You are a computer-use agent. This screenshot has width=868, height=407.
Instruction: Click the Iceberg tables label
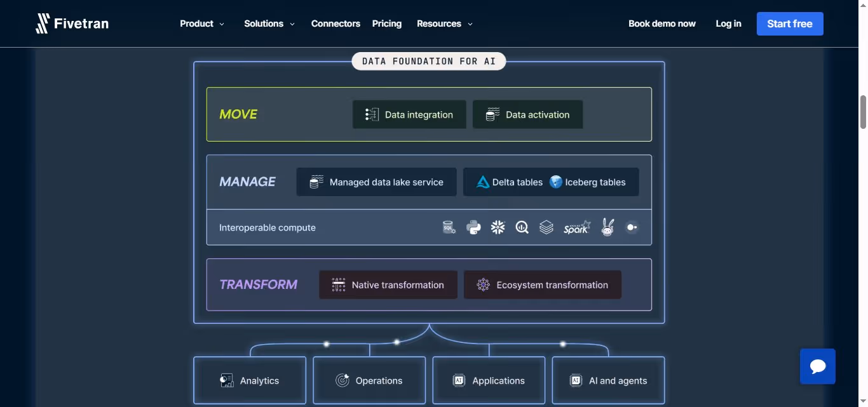(595, 182)
